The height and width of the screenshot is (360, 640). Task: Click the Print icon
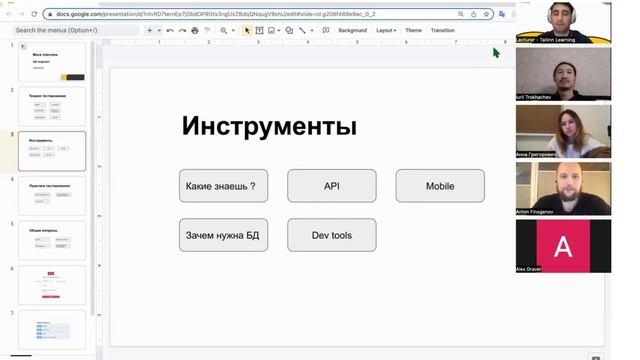pos(195,30)
